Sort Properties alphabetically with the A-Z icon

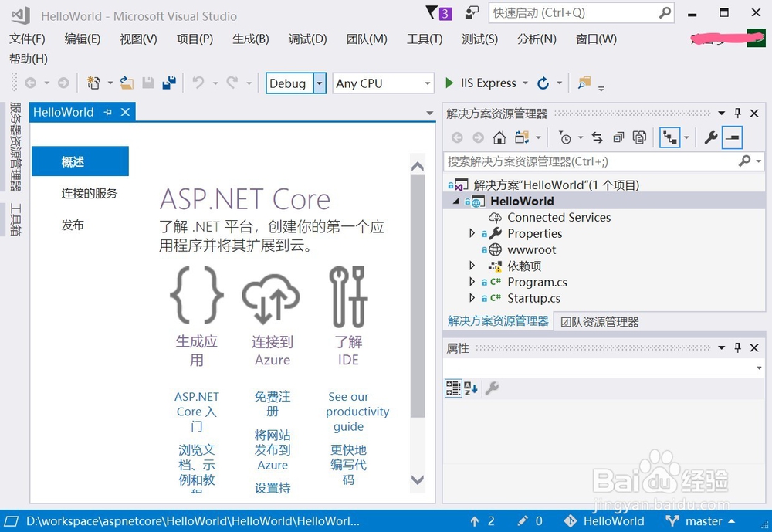[469, 388]
